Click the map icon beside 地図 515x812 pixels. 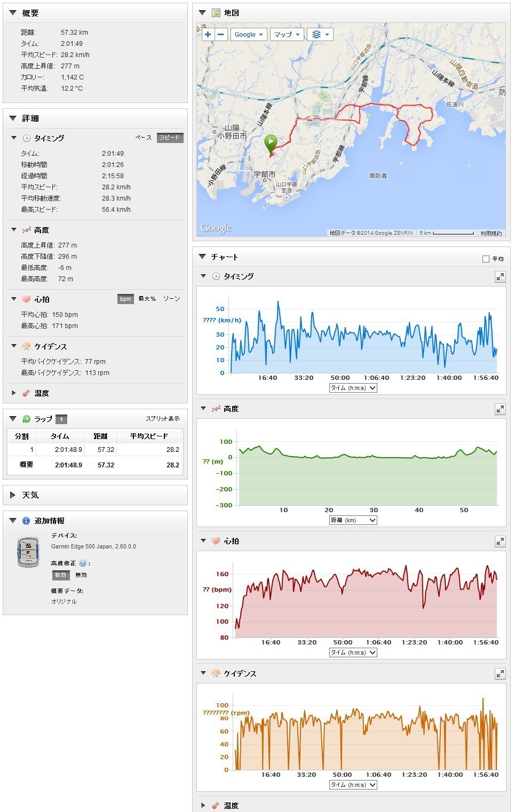[216, 13]
